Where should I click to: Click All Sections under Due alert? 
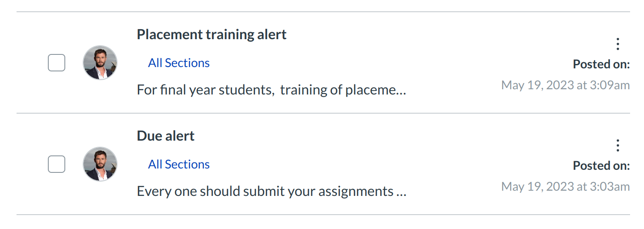179,165
